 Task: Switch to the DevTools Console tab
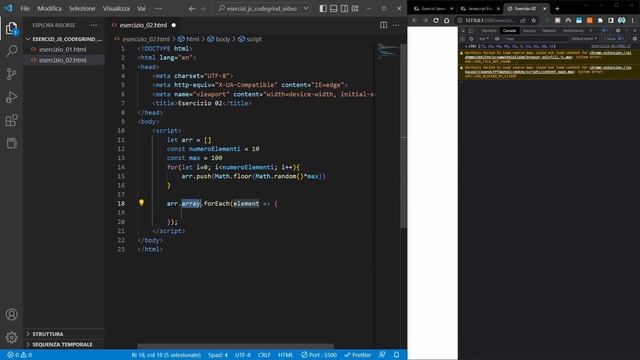(509, 31)
